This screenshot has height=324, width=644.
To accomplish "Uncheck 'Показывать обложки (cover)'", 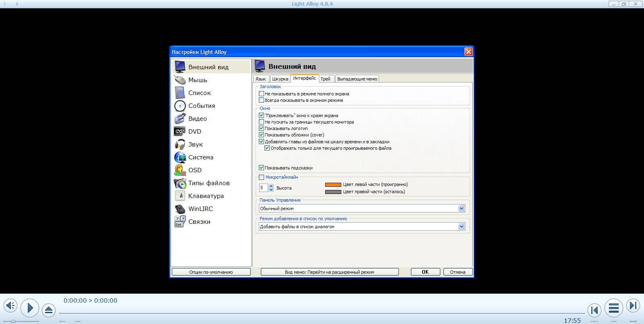I will pos(261,134).
